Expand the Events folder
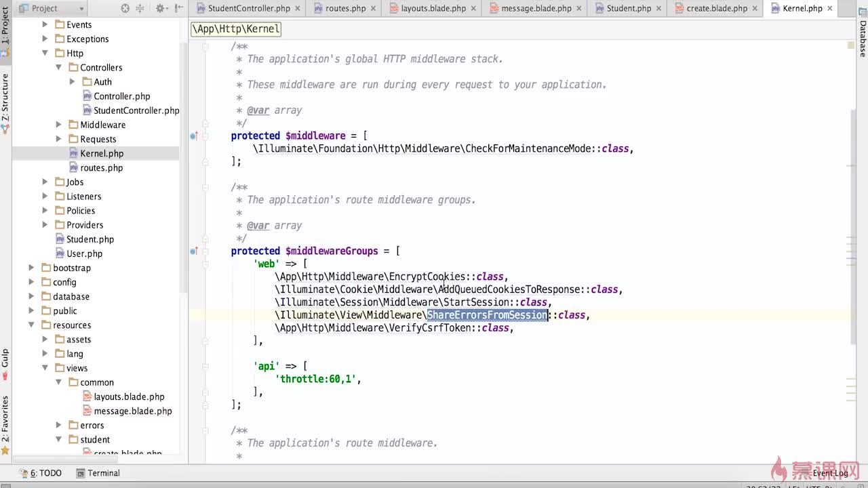Viewport: 868px width, 488px height. coord(45,24)
